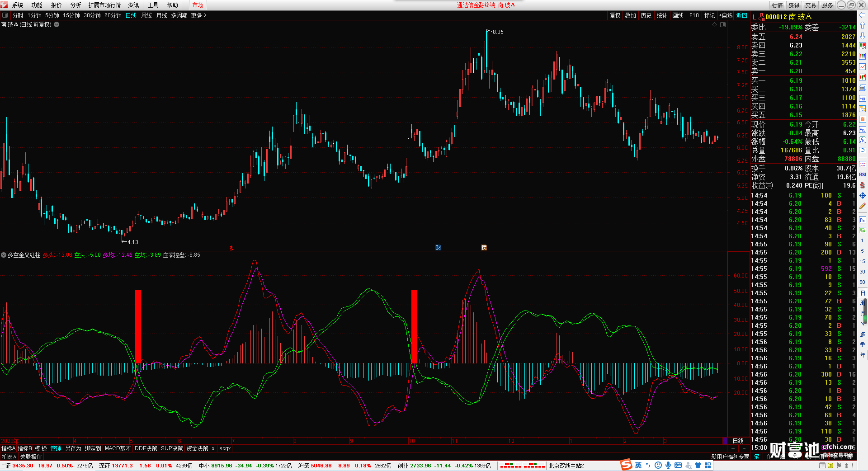This screenshot has width=868, height=471.
Task: Open the 报价 menu
Action: (x=57, y=5)
